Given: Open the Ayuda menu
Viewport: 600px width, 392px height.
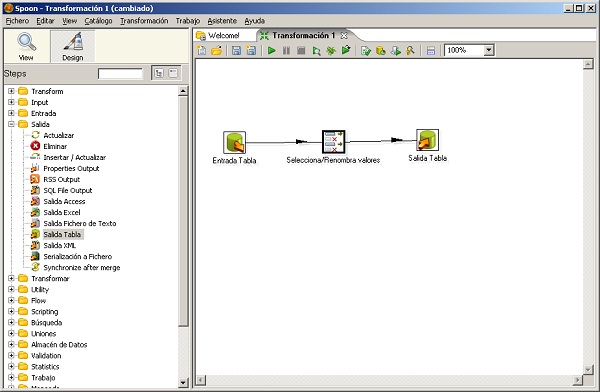Looking at the screenshot, I should (254, 21).
